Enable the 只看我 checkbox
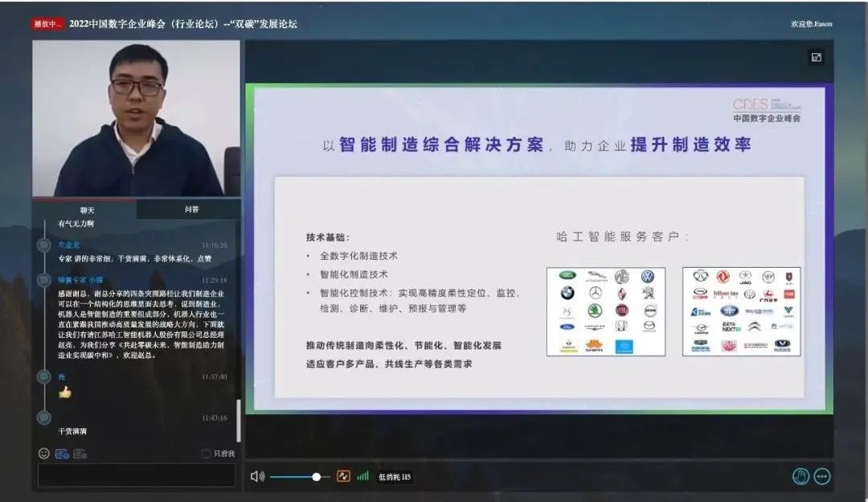Image resolution: width=868 pixels, height=502 pixels. click(x=206, y=454)
